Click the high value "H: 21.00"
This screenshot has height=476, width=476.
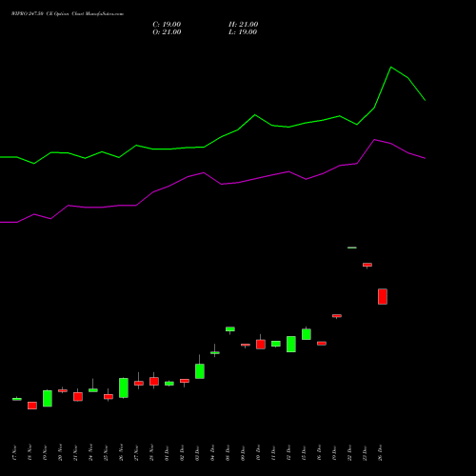(243, 25)
